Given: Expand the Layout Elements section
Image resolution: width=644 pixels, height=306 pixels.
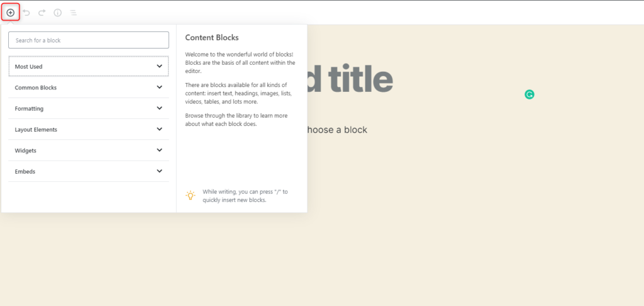Looking at the screenshot, I should tap(89, 129).
